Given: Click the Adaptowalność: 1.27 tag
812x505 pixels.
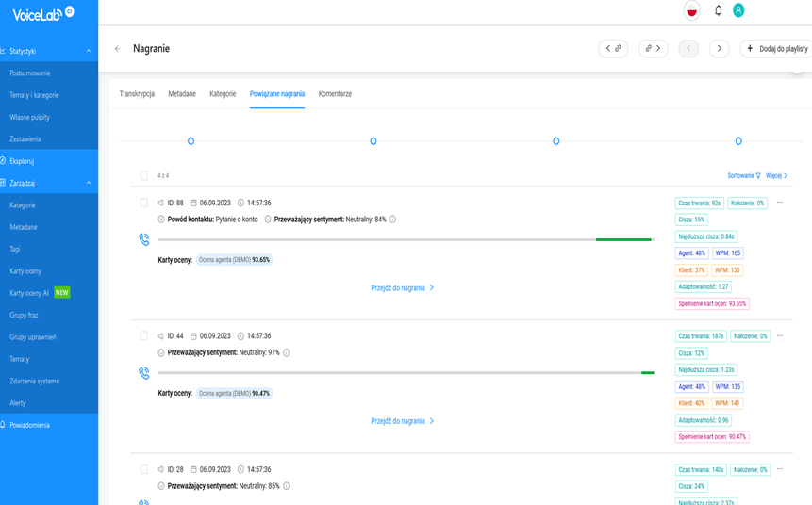Looking at the screenshot, I should 704,286.
